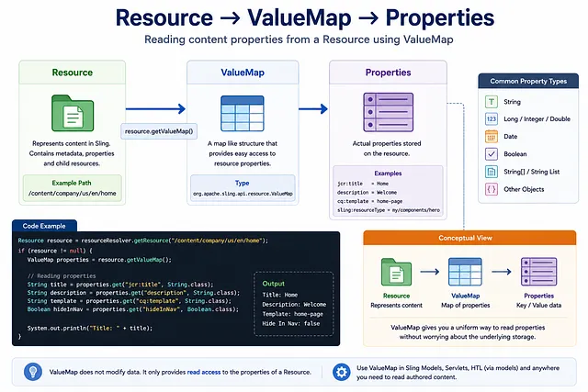Click 'org.apache.sling.api.resource.ValueMap' text
This screenshot has height=392, width=588.
[243, 194]
